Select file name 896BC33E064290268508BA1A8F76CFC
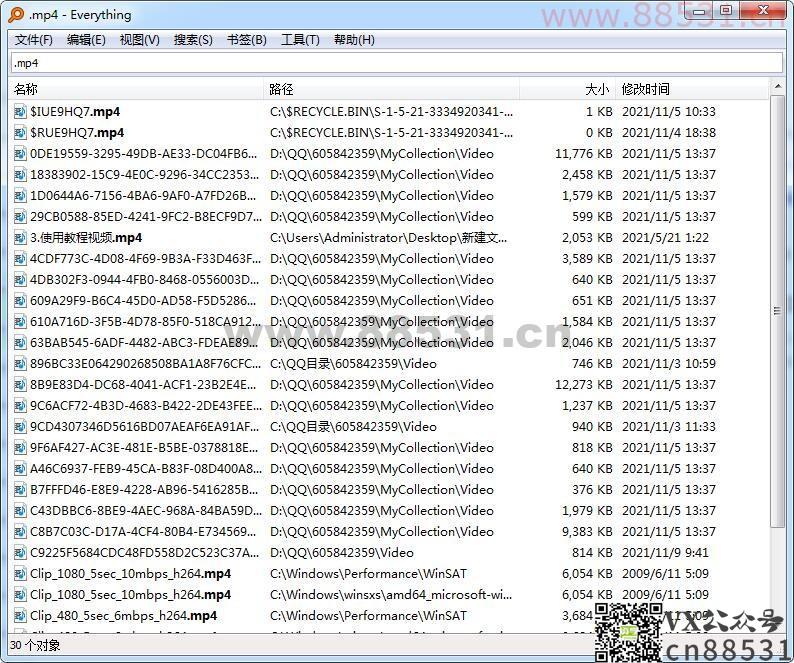 point(145,364)
